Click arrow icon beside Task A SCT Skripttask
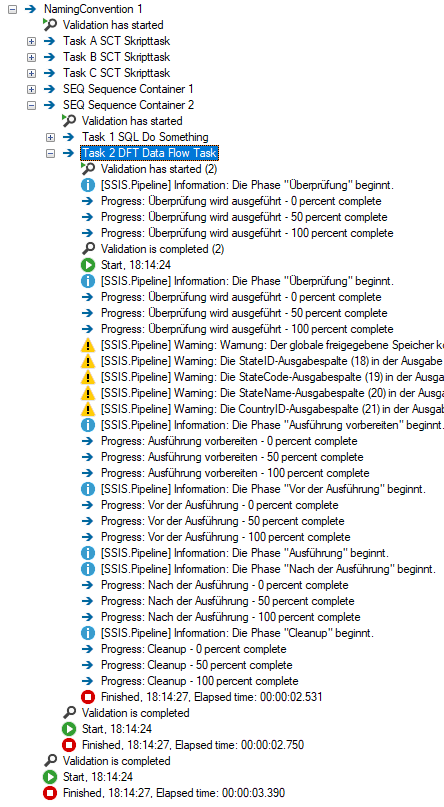This screenshot has height=807, width=444. point(49,41)
